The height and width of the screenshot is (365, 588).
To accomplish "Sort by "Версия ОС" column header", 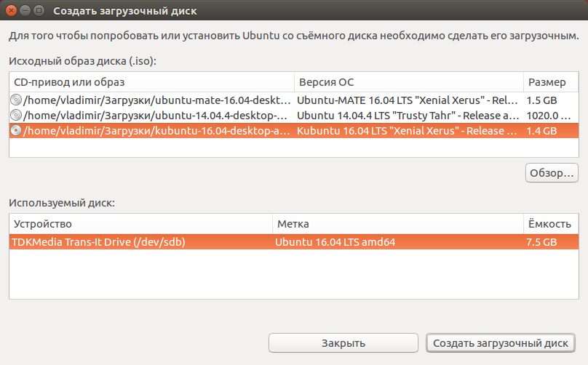I will (x=409, y=82).
